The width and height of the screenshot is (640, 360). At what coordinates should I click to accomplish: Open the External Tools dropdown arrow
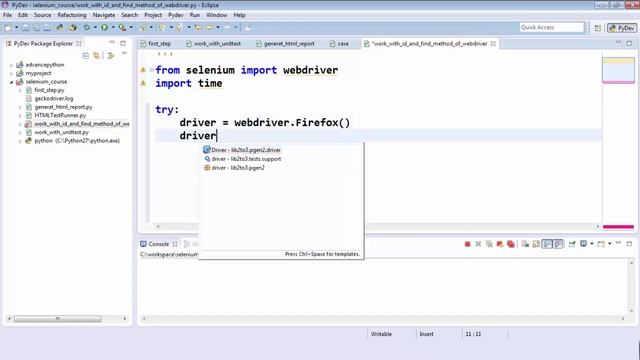click(131, 27)
